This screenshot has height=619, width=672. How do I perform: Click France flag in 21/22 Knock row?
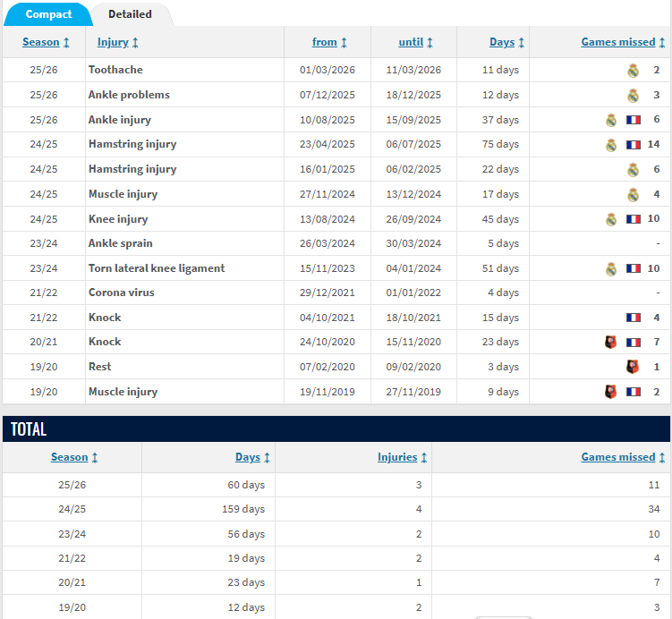point(634,318)
